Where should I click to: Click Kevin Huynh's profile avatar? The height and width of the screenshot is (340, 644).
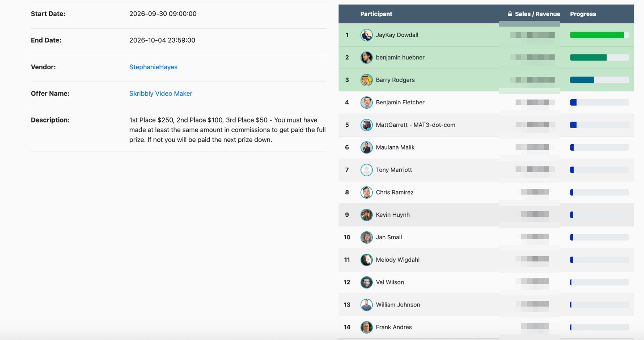pyautogui.click(x=366, y=215)
